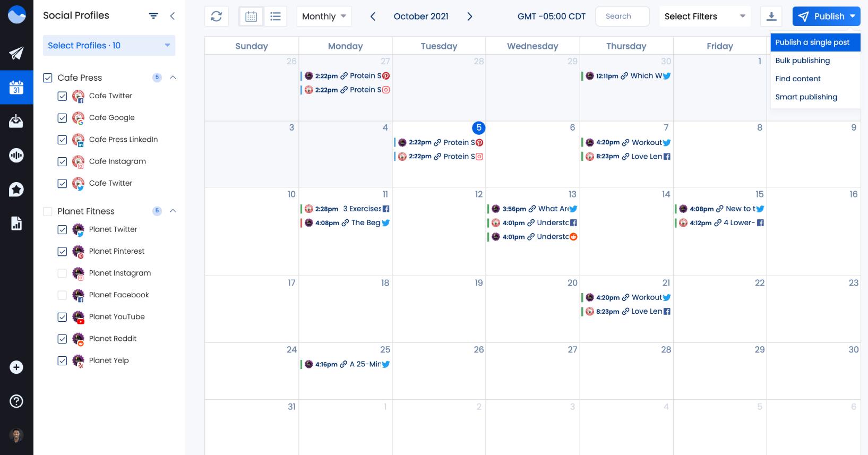Open the filter icon beside Social Profiles

click(x=153, y=16)
